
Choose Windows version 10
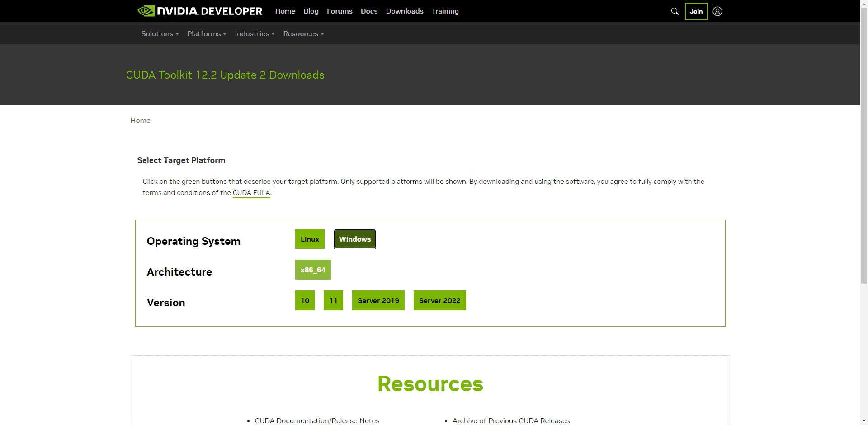point(305,300)
